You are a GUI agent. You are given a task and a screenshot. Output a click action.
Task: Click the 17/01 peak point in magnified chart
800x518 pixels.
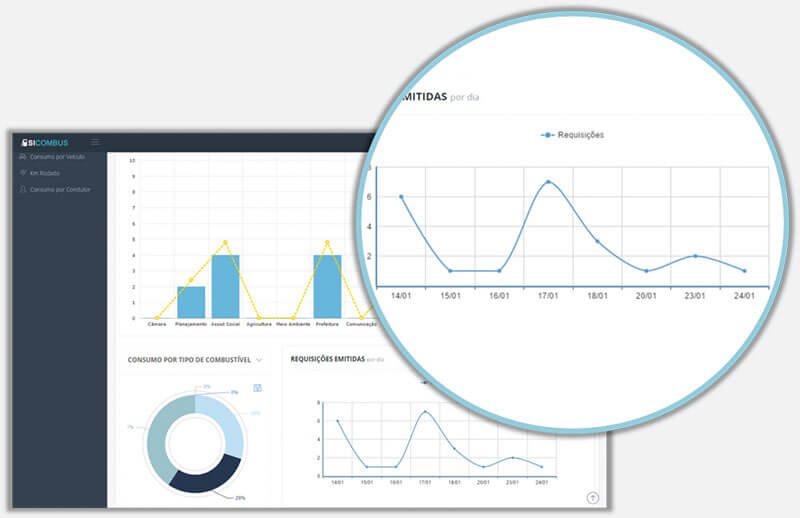548,182
